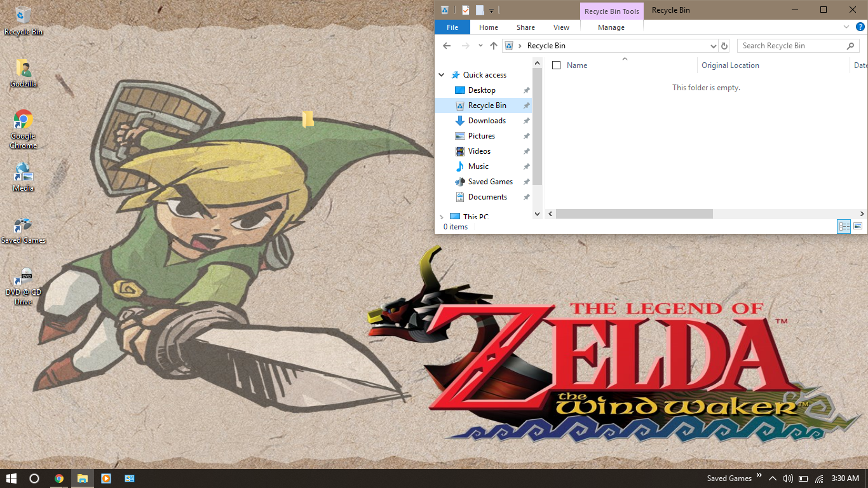Customize Quick Access Toolbar dropdown

(491, 10)
